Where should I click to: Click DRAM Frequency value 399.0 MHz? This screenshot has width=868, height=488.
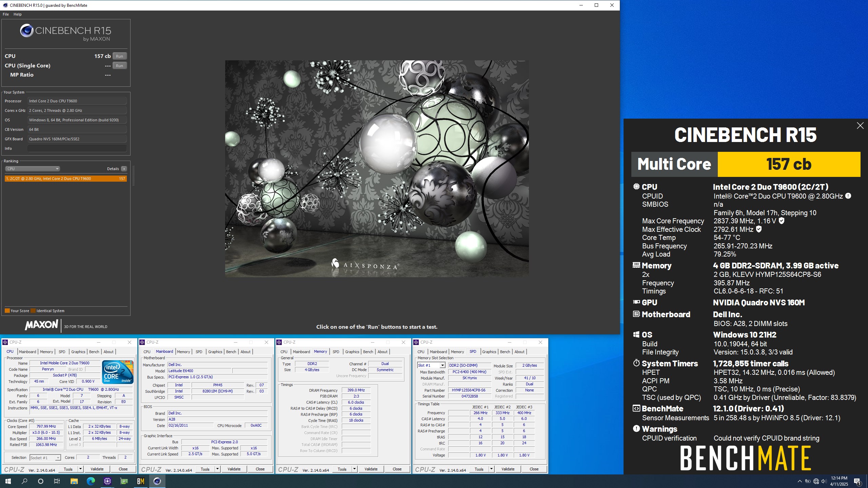pyautogui.click(x=356, y=390)
